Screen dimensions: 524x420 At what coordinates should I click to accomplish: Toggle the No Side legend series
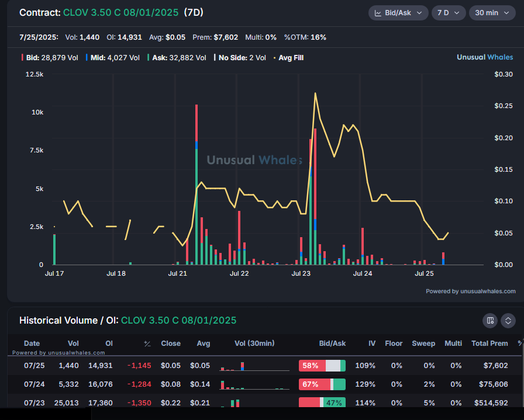[240, 58]
